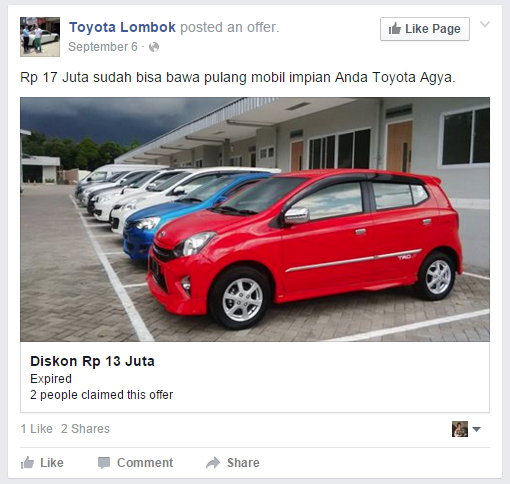Click the Share text action
The height and width of the screenshot is (484, 510).
[x=243, y=463]
